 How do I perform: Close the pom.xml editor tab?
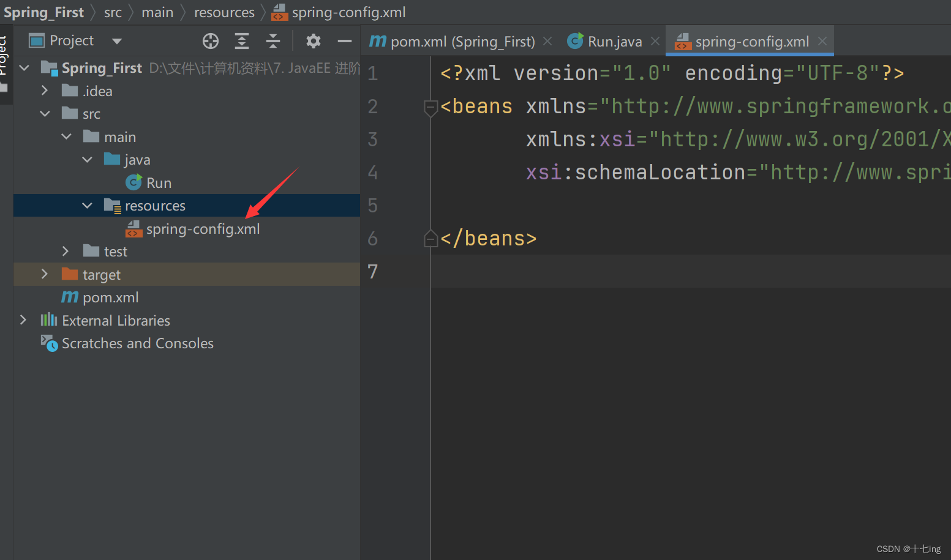tap(547, 41)
